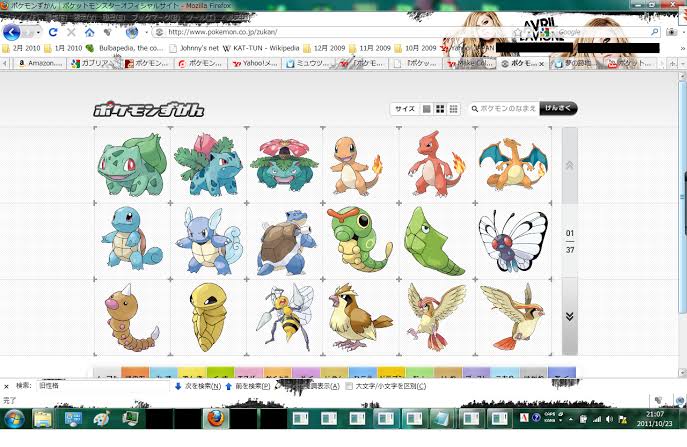Close the active ポケモン tab
Screen dimensions: 687x447
tap(542, 64)
